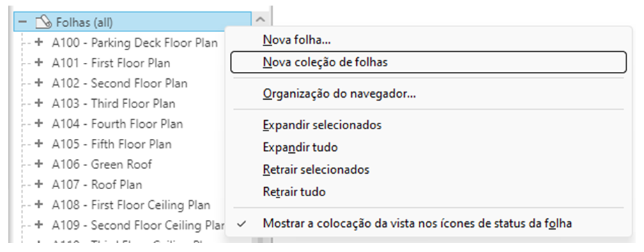644x252 pixels.
Task: Expand sheet A100 - Parking Deck Floor Plan
Action: [x=38, y=42]
